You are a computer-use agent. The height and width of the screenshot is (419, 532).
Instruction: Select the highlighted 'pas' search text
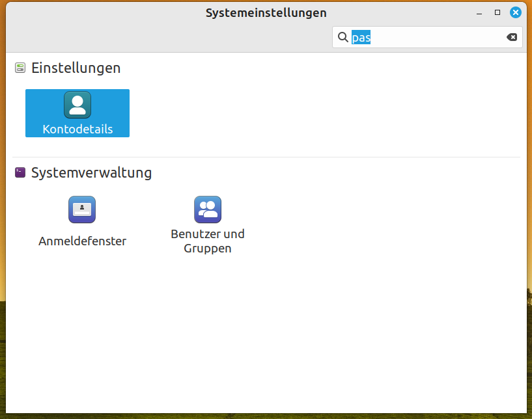pyautogui.click(x=361, y=37)
